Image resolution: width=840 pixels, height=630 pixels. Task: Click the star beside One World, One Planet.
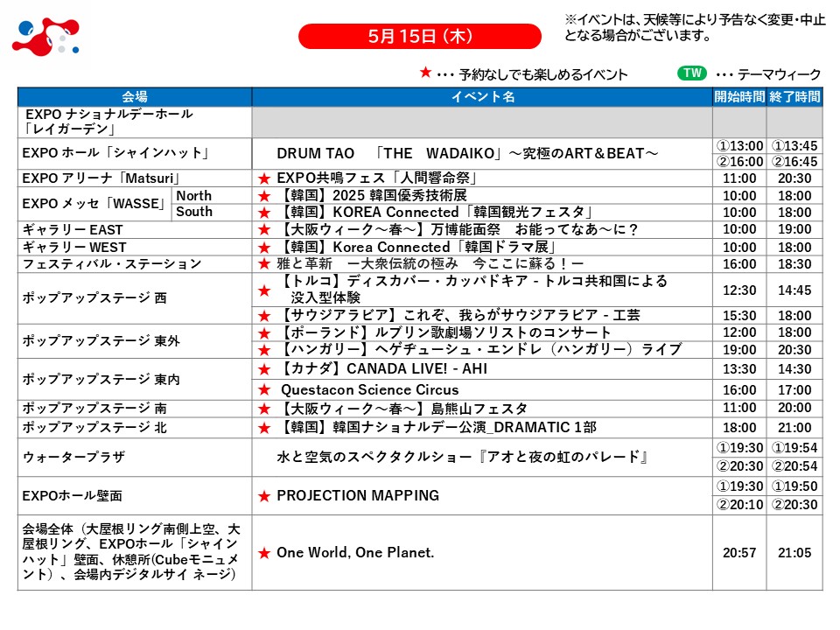(x=263, y=553)
